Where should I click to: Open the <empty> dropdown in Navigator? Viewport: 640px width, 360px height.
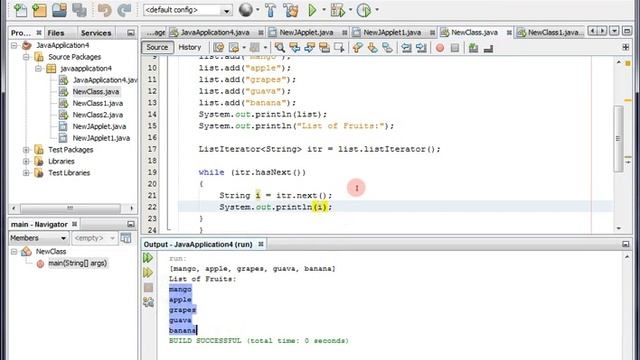click(94, 238)
